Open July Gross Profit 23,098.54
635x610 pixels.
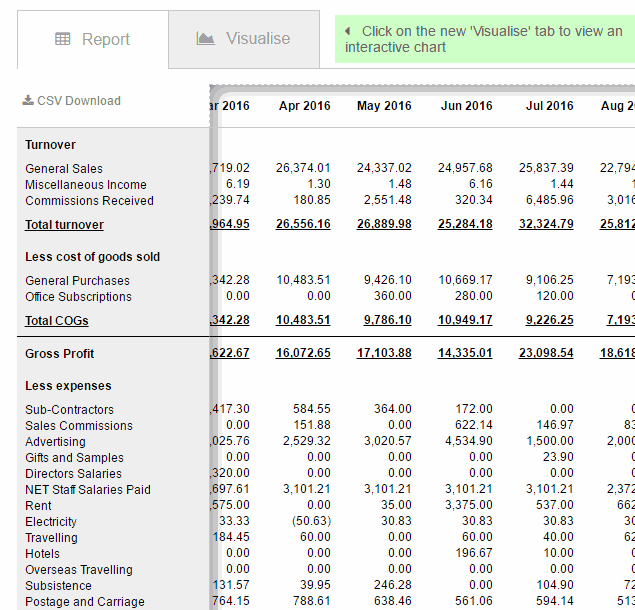click(x=546, y=353)
